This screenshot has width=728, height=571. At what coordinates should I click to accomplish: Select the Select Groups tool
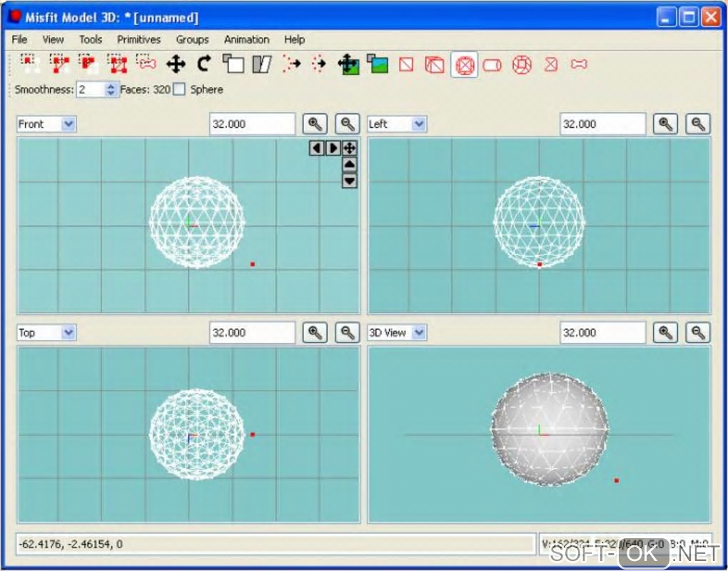(117, 64)
